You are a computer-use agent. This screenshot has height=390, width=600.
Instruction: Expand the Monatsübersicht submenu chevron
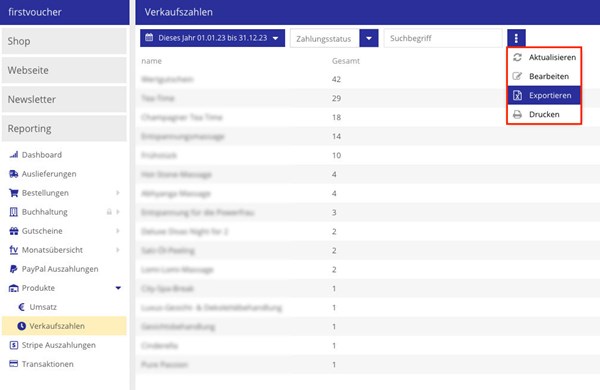[118, 250]
